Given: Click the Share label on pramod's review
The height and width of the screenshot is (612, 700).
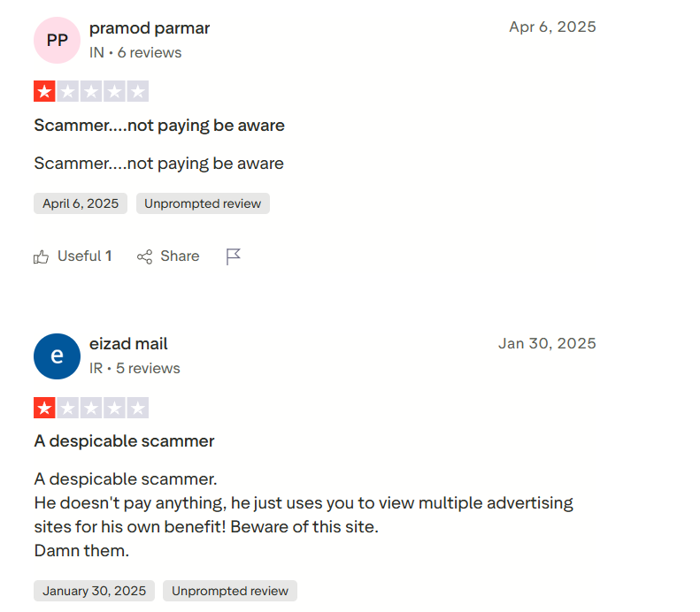Looking at the screenshot, I should [180, 256].
